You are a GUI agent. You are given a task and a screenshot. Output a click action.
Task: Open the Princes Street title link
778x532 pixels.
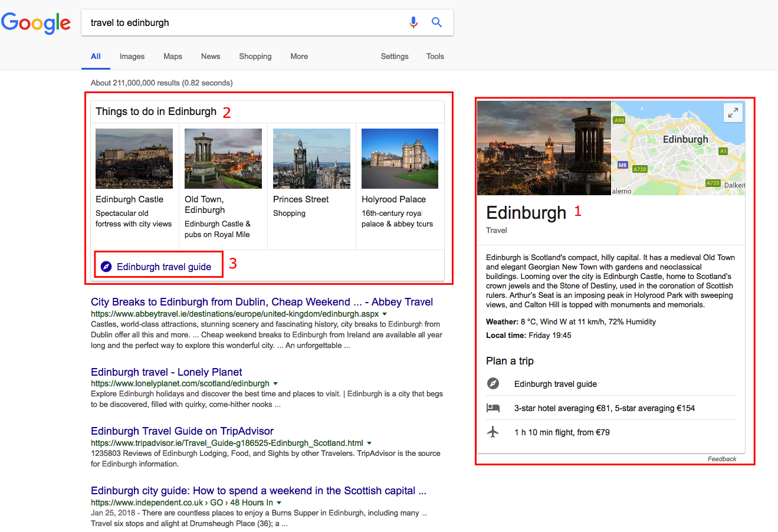click(x=301, y=199)
